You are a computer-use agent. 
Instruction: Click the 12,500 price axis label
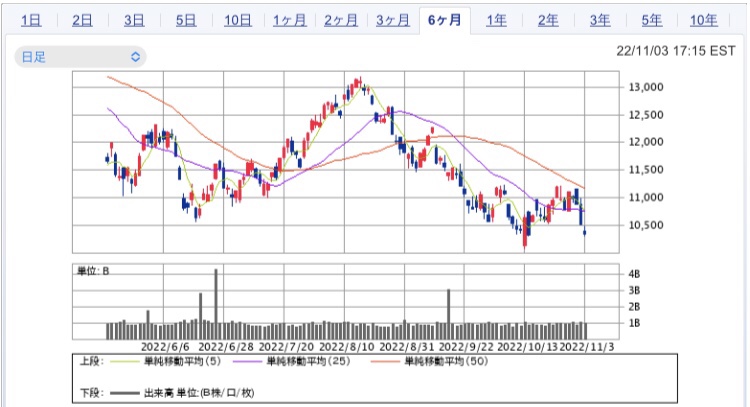point(646,115)
